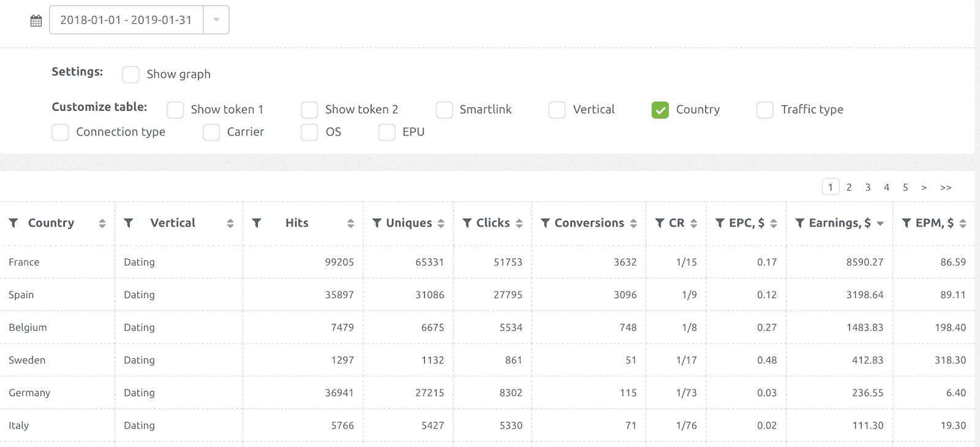980x447 pixels.
Task: Click the date range field 2018-01-01 - 2019-01-31
Action: (126, 20)
